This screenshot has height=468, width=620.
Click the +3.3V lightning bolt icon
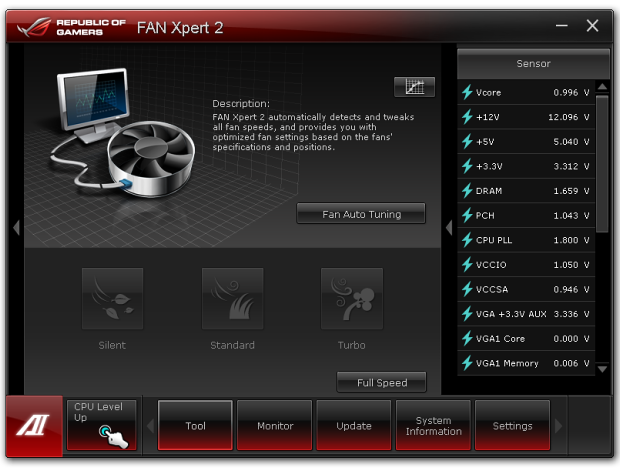click(x=467, y=166)
